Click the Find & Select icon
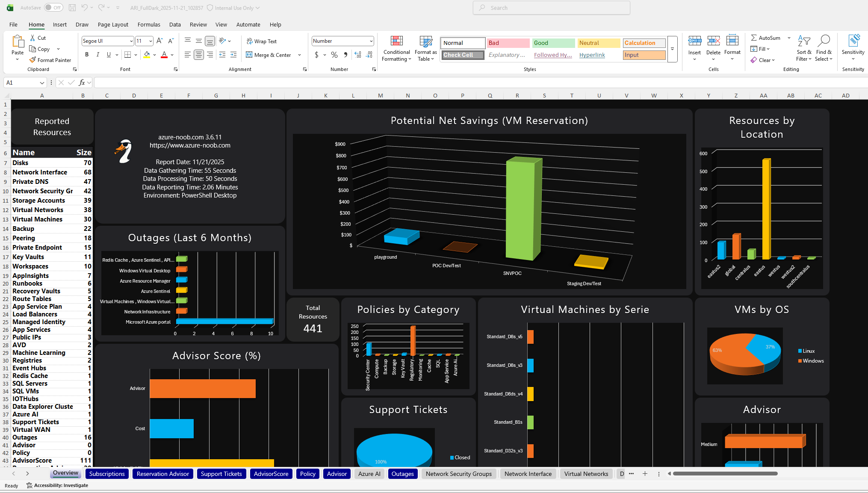The height and width of the screenshot is (493, 868). 824,48
